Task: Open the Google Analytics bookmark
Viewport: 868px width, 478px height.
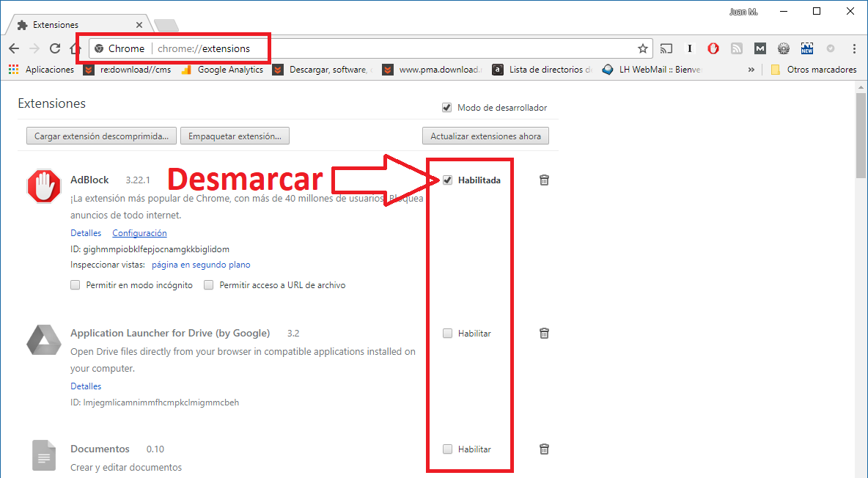Action: pyautogui.click(x=223, y=69)
